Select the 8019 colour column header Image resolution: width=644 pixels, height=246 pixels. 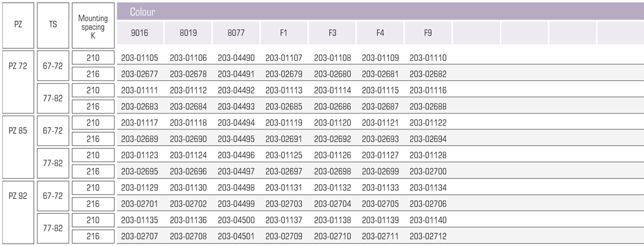[x=188, y=33]
